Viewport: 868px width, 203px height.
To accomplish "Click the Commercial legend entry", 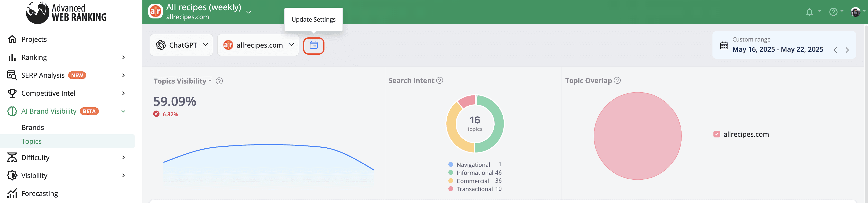I will click(475, 181).
